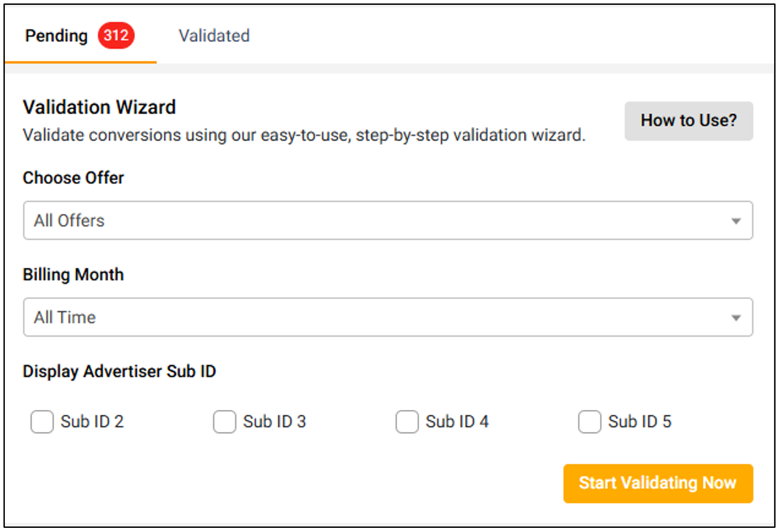Click the Sub ID 3 text label
779x532 pixels.
274,422
